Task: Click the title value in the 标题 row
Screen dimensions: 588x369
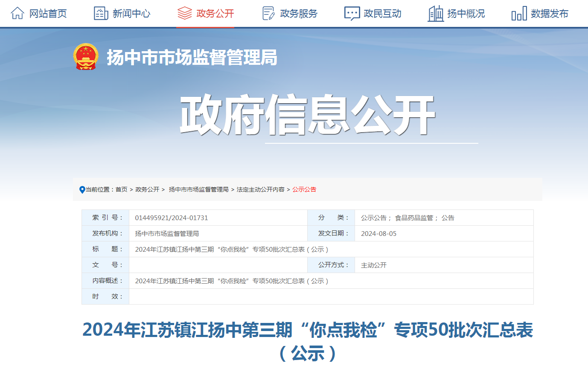Action: 232,249
